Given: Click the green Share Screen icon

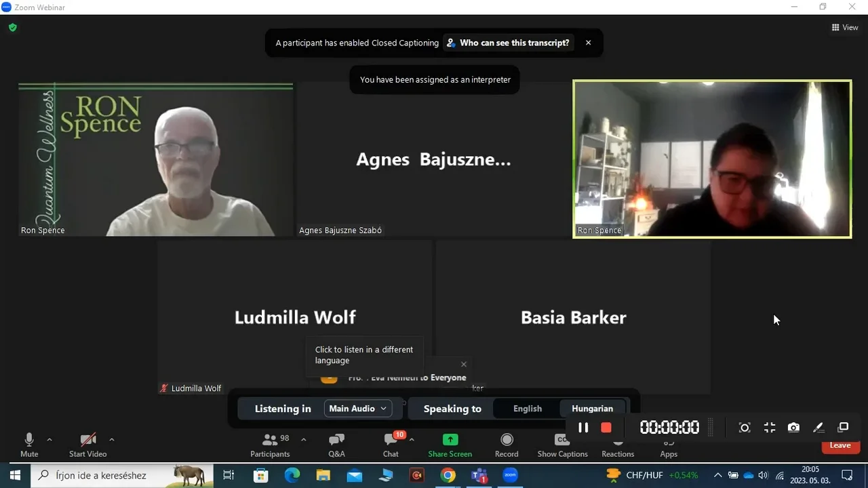Looking at the screenshot, I should [x=450, y=440].
